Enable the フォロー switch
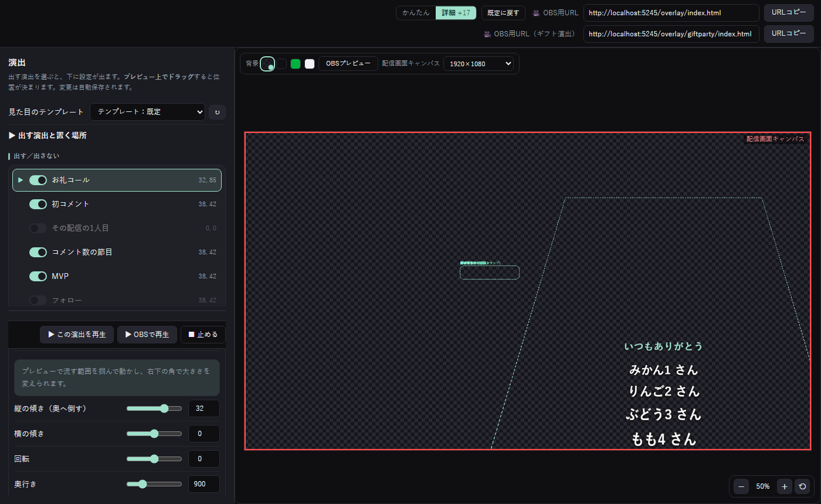The height and width of the screenshot is (504, 821). [x=38, y=300]
